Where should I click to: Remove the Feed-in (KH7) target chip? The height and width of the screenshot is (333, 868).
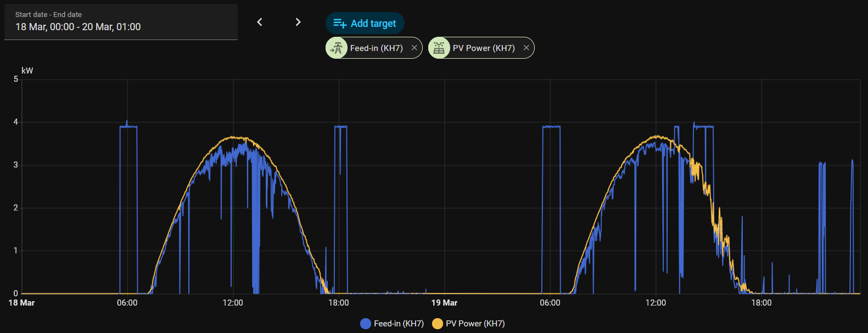pos(415,48)
